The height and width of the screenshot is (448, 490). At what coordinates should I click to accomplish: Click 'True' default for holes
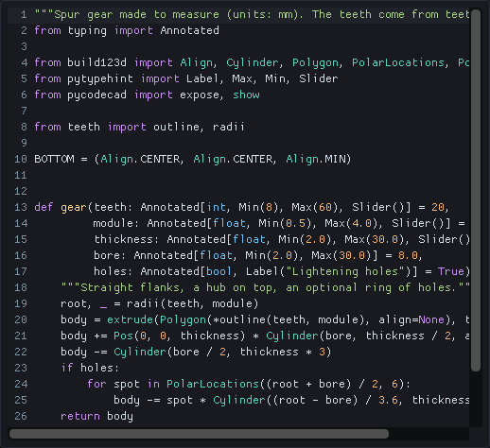coord(451,271)
